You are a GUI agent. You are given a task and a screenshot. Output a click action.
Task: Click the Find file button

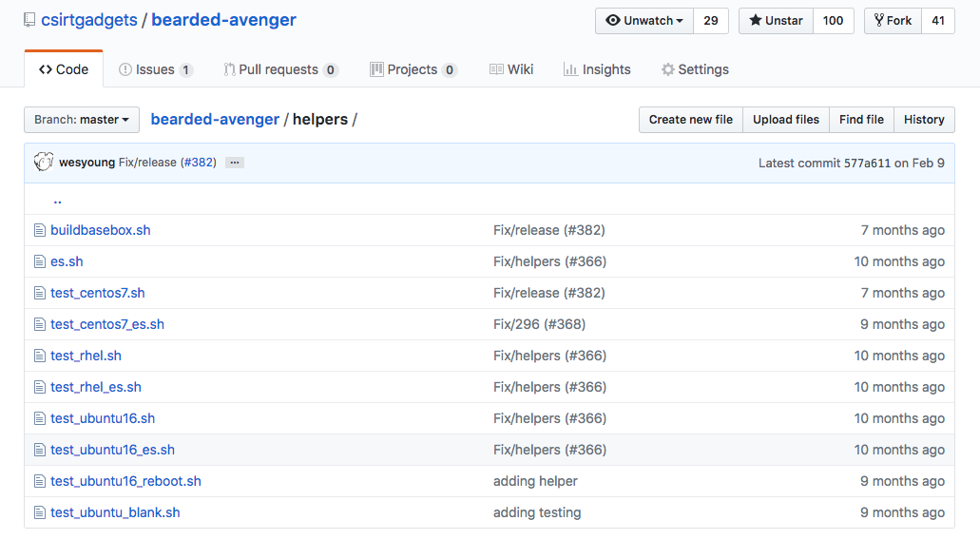(x=861, y=120)
